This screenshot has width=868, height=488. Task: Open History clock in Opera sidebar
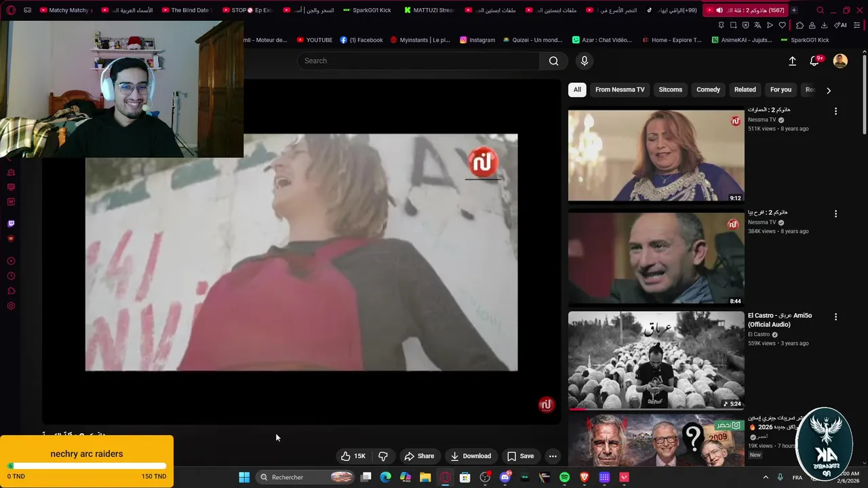(x=11, y=276)
